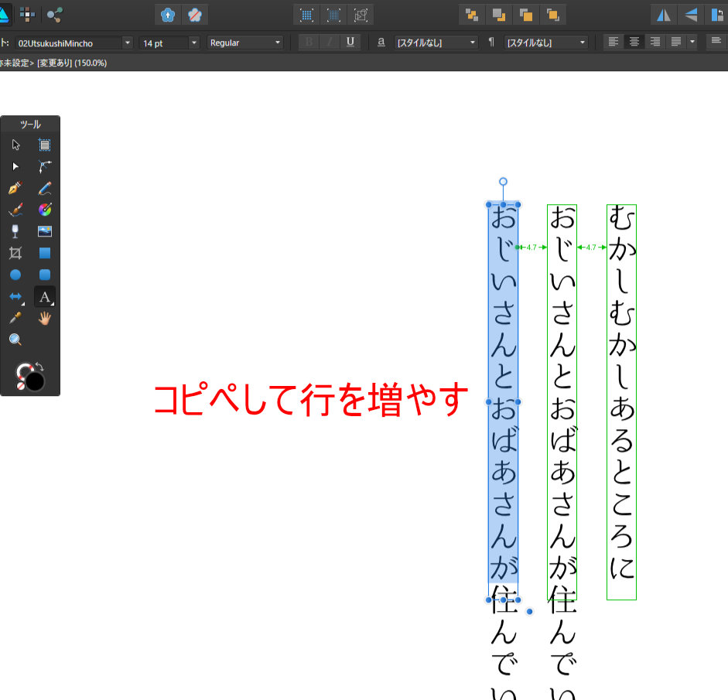This screenshot has width=728, height=700.
Task: Click Move Back One arrange icon
Action: click(x=499, y=15)
